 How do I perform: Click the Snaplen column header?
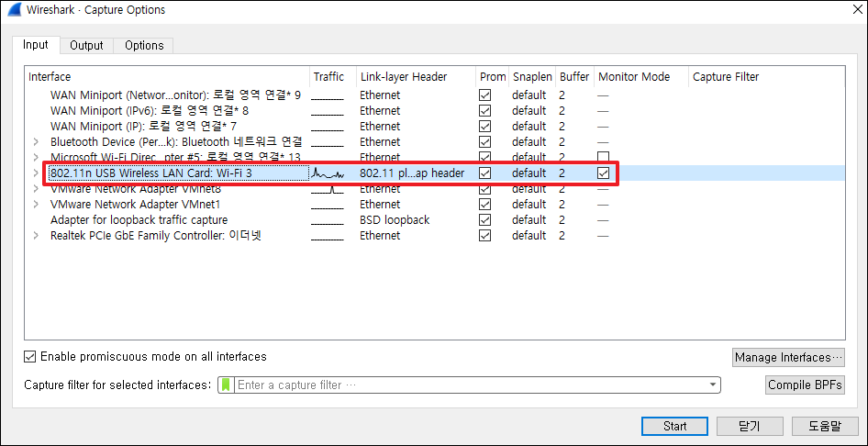click(532, 77)
